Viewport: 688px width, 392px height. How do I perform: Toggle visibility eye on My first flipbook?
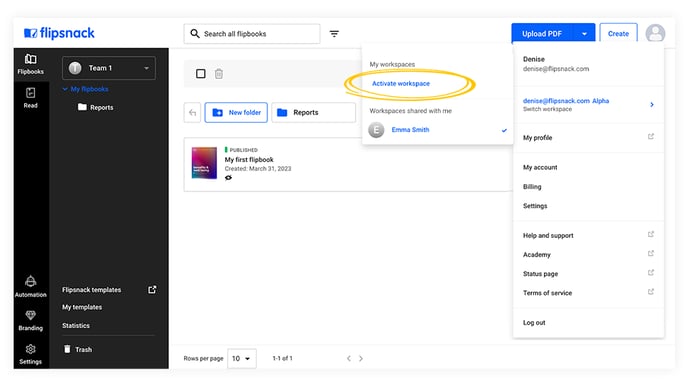pos(228,178)
